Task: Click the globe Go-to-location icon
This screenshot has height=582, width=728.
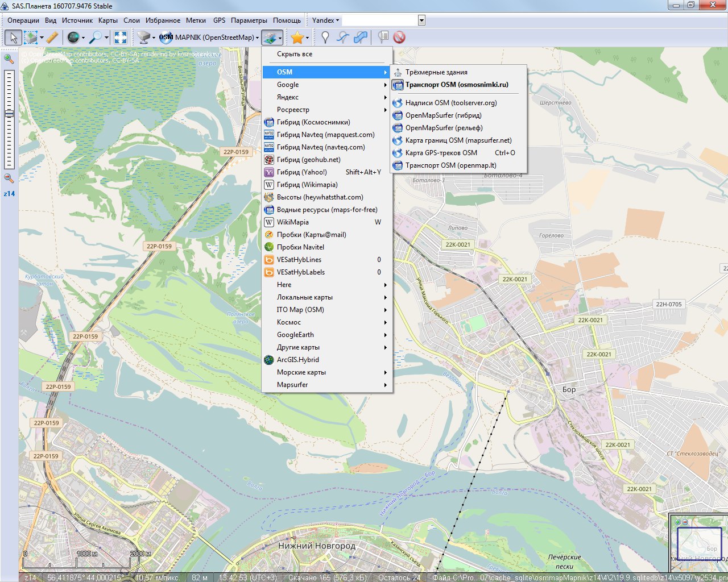Action: (73, 38)
